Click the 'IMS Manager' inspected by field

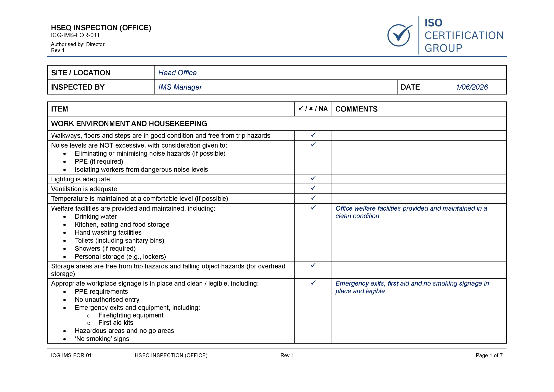(x=276, y=87)
